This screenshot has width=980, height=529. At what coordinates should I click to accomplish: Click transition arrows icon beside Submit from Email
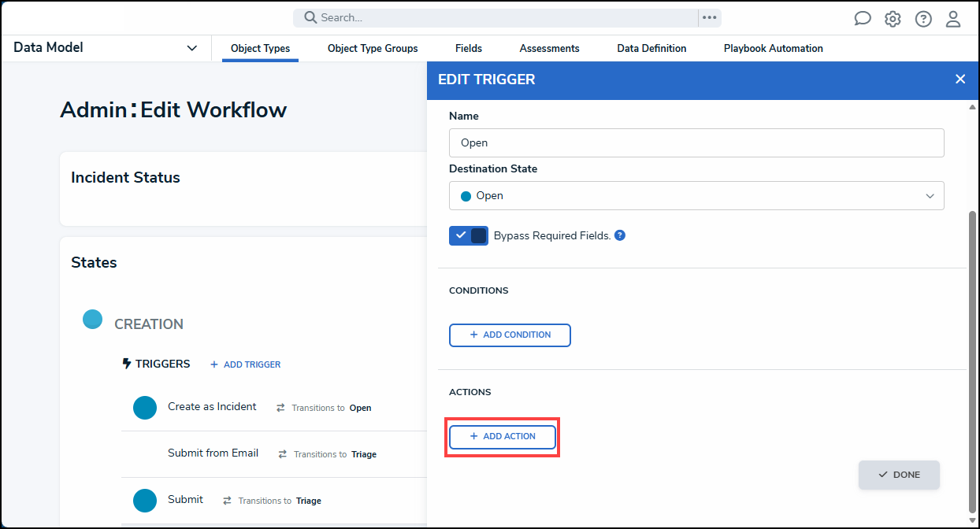coord(283,454)
